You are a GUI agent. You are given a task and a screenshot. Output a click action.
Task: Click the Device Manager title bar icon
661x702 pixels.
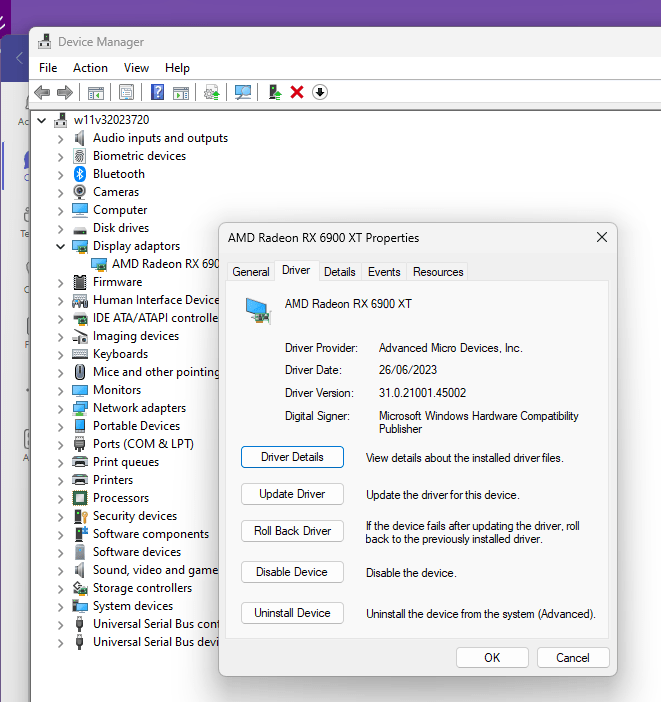click(x=44, y=42)
